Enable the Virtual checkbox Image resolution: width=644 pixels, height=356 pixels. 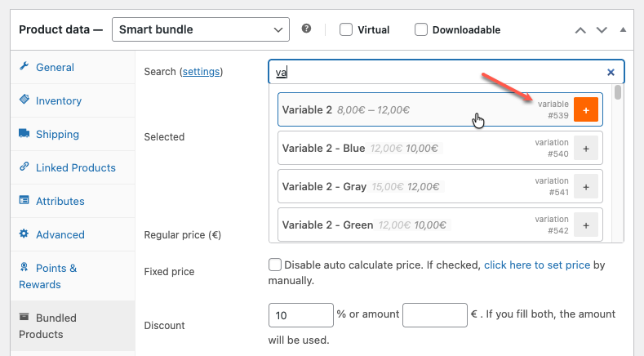tap(346, 29)
